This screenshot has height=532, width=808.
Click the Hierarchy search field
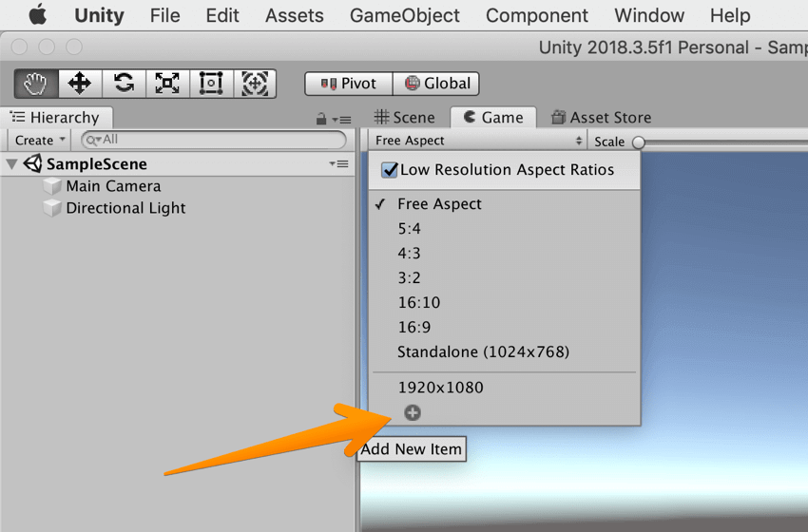pyautogui.click(x=214, y=140)
